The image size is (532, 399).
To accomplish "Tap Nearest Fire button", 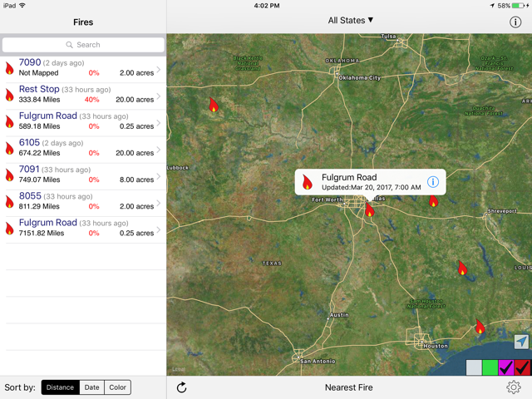I will [x=349, y=387].
